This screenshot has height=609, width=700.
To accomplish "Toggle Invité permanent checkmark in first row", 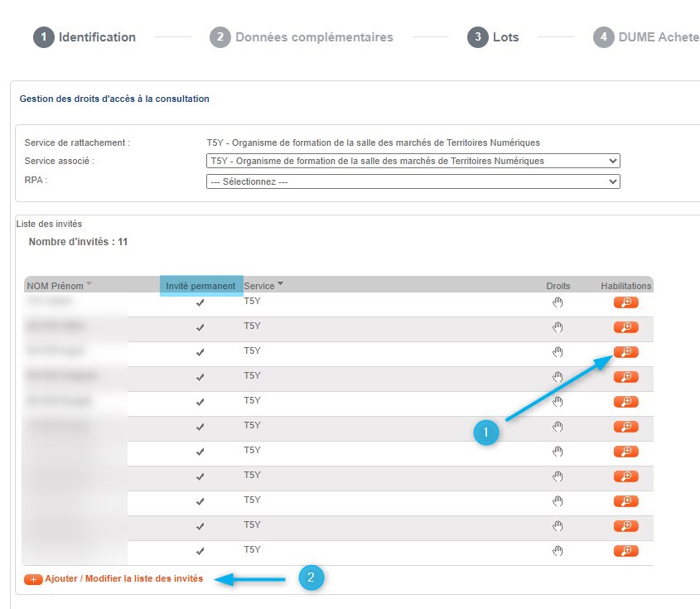I will pos(200,303).
